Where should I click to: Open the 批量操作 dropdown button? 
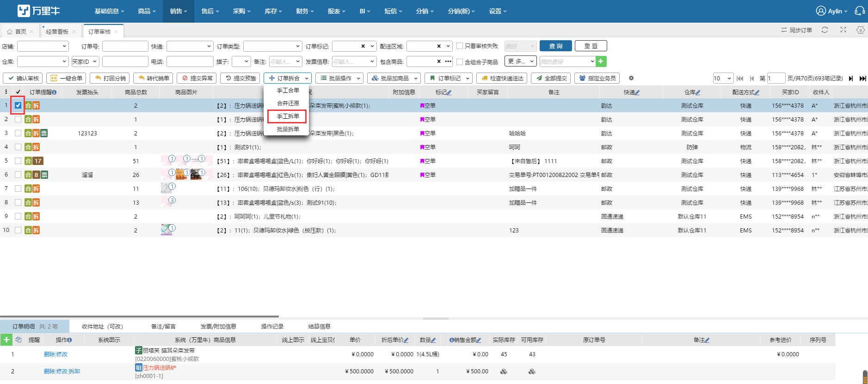tap(340, 78)
